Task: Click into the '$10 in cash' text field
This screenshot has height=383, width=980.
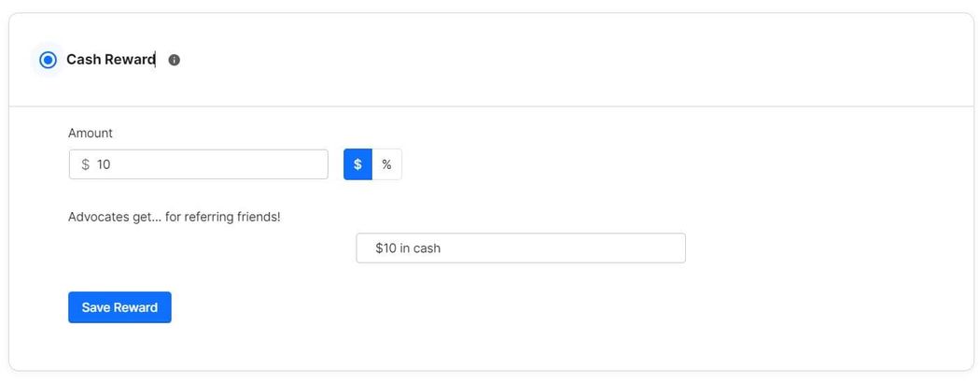Action: pos(521,248)
